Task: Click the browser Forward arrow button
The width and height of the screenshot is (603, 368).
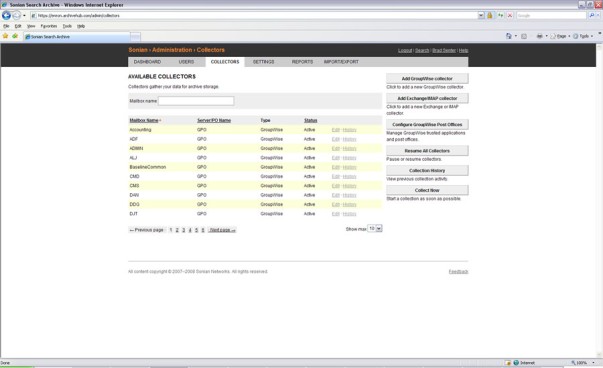Action: point(17,15)
